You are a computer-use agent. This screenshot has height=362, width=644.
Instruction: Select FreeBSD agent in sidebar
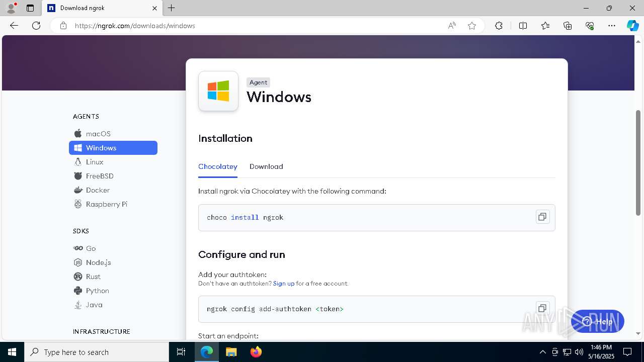[113, 176]
